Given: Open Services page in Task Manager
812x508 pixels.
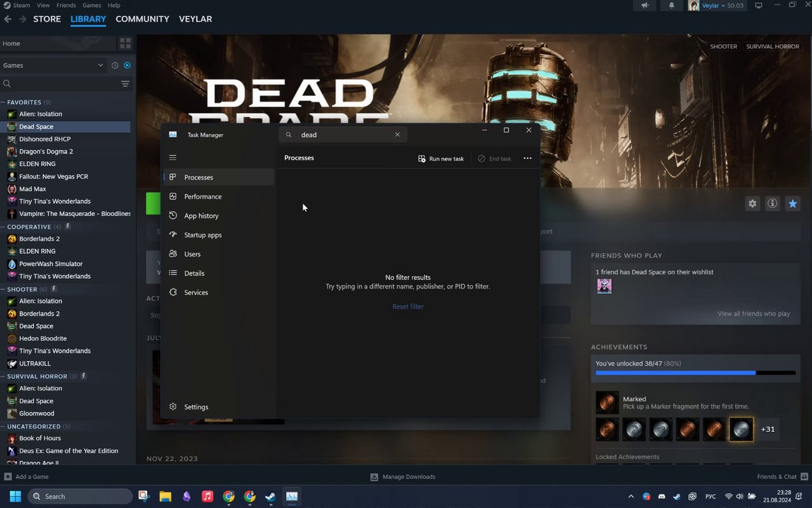Looking at the screenshot, I should point(218,293).
